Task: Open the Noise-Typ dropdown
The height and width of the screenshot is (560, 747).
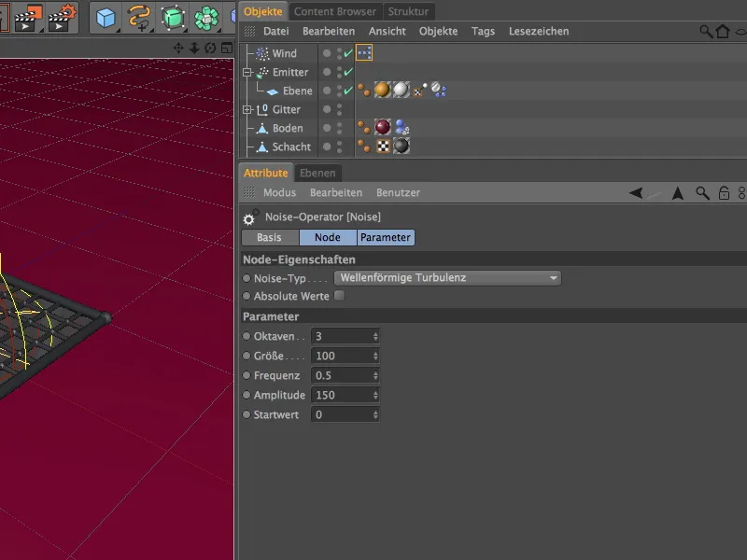Action: click(x=447, y=277)
